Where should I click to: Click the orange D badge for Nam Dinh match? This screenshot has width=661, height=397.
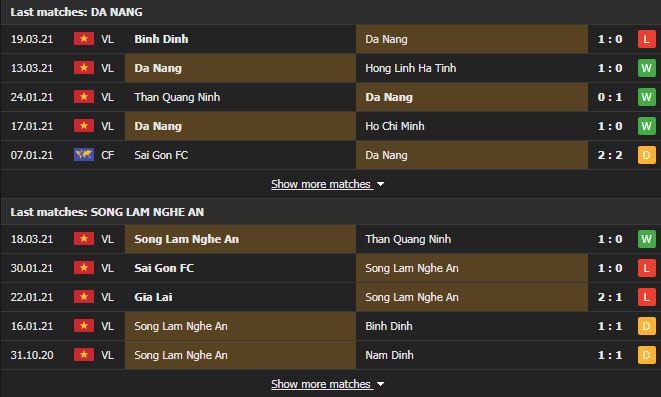(646, 355)
